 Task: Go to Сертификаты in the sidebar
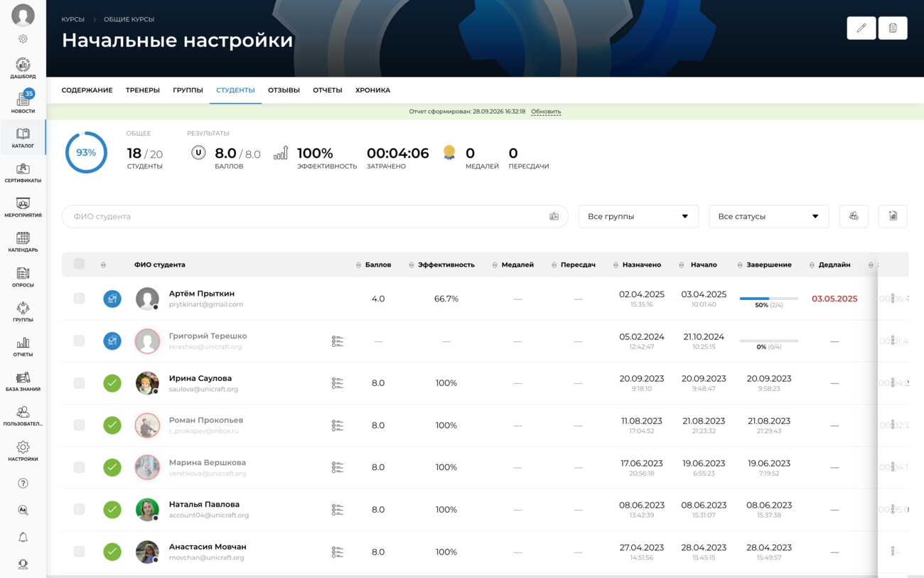23,172
